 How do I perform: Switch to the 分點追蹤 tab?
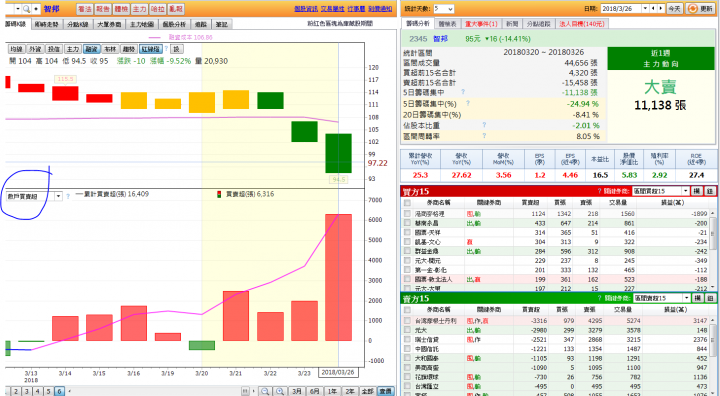538,23
